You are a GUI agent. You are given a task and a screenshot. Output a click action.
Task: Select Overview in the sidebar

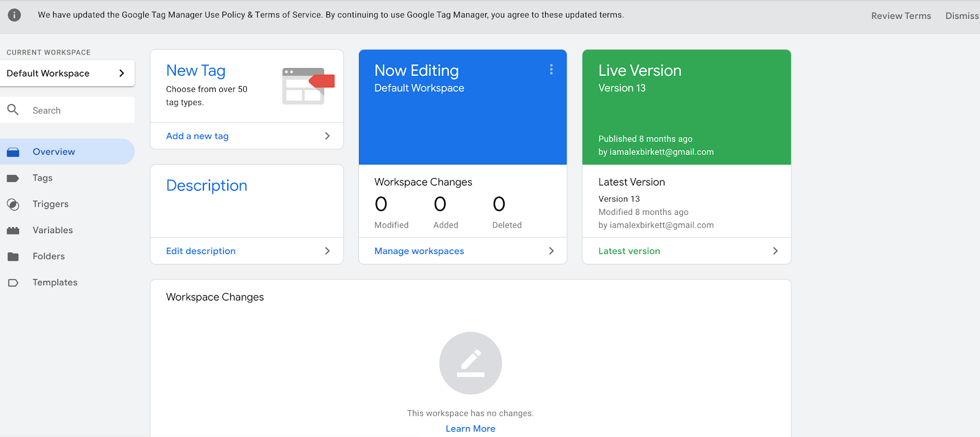54,152
